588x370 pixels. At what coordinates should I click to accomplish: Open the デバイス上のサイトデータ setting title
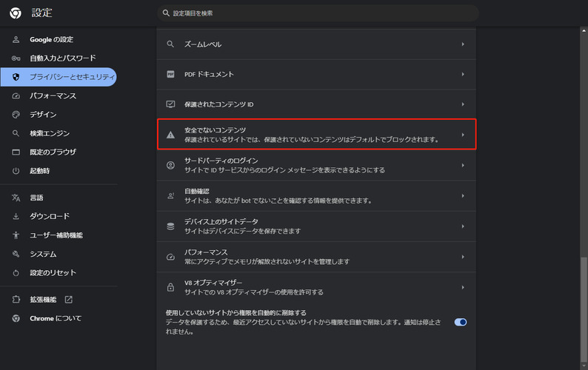221,221
